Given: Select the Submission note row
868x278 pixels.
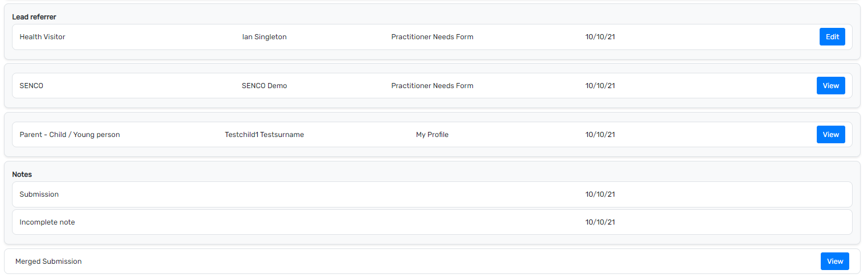Looking at the screenshot, I should (39, 194).
